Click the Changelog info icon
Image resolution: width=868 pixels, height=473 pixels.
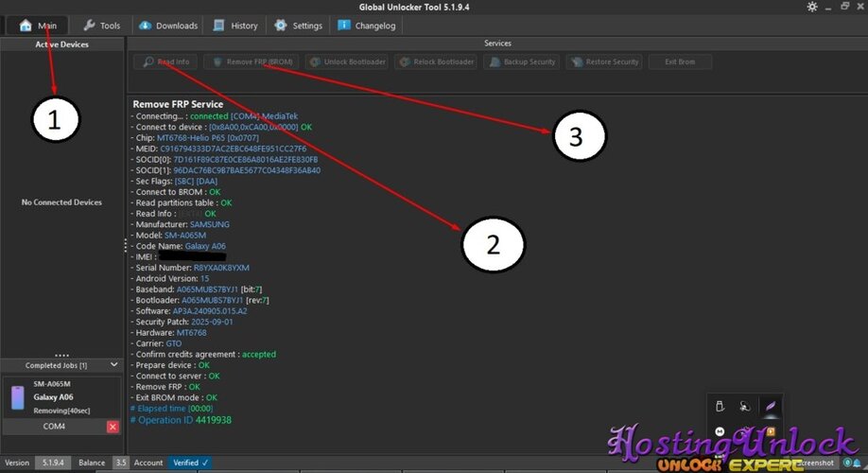tap(344, 25)
